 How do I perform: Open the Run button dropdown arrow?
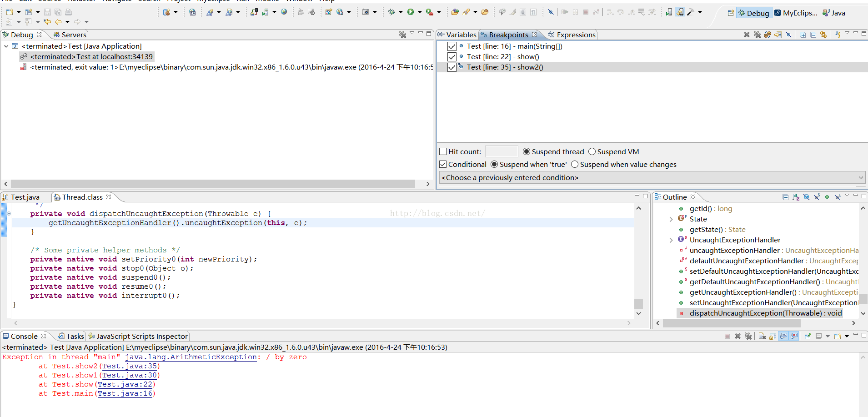[420, 12]
